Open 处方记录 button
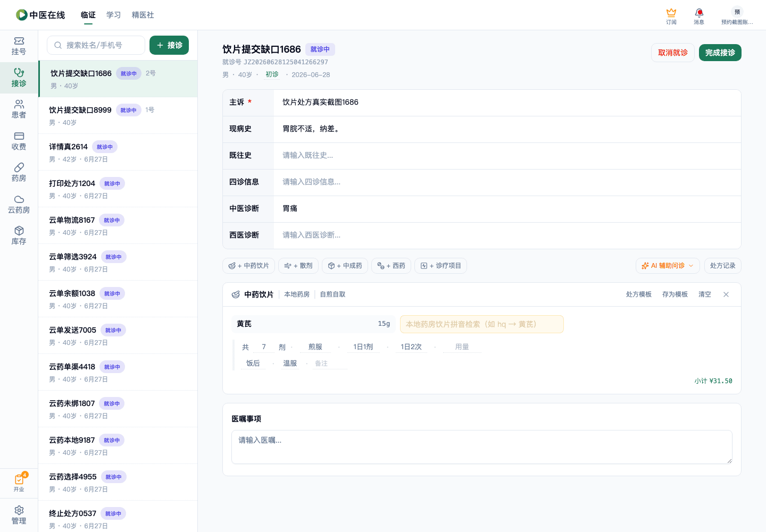 [722, 266]
